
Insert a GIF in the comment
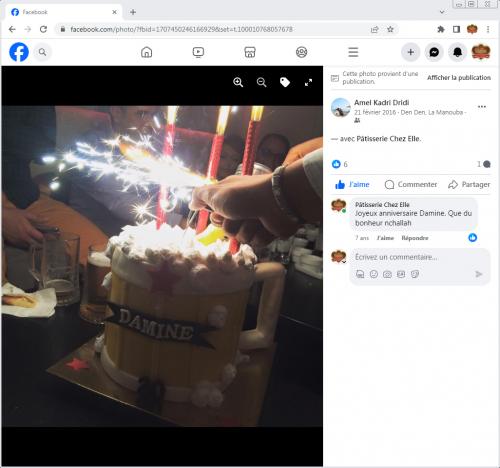(x=401, y=274)
